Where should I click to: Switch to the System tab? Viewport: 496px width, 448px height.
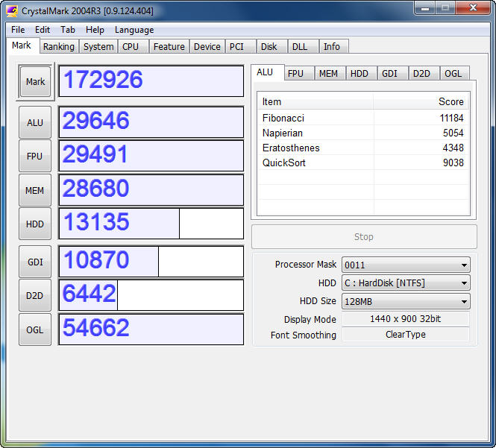pyautogui.click(x=98, y=46)
